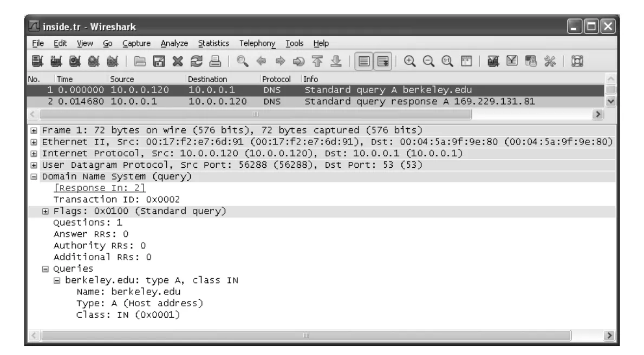This screenshot has height=355, width=644.
Task: Open the Capture menu
Action: pos(136,43)
